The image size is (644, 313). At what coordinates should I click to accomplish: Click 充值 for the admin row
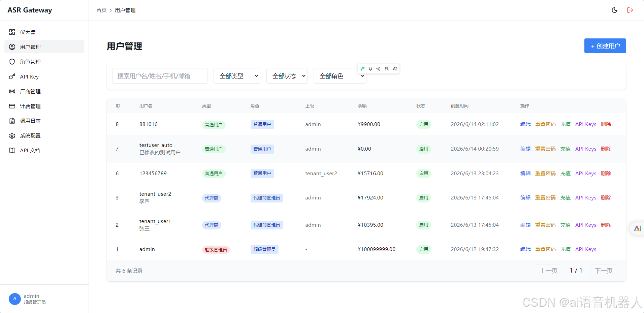pos(566,249)
